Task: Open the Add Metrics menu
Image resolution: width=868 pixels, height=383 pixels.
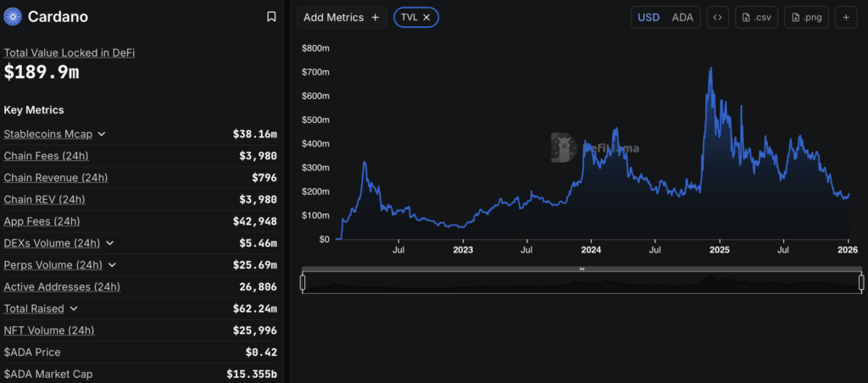Action: [x=342, y=17]
